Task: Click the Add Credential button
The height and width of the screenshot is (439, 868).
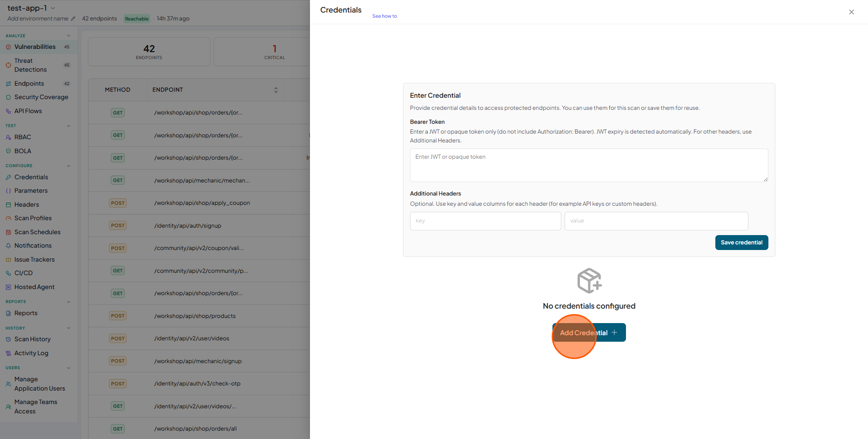Action: click(x=589, y=332)
